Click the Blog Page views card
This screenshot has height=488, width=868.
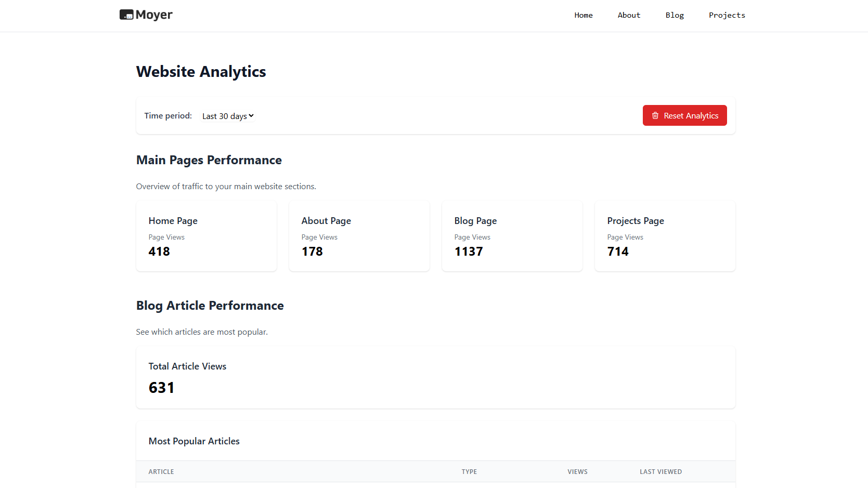(x=512, y=236)
